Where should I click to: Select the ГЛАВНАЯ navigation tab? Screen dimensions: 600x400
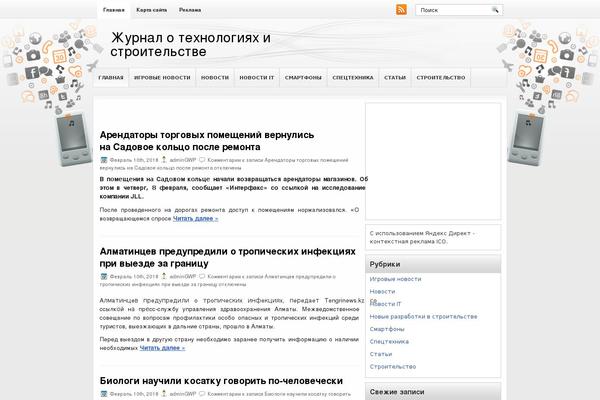(x=111, y=78)
